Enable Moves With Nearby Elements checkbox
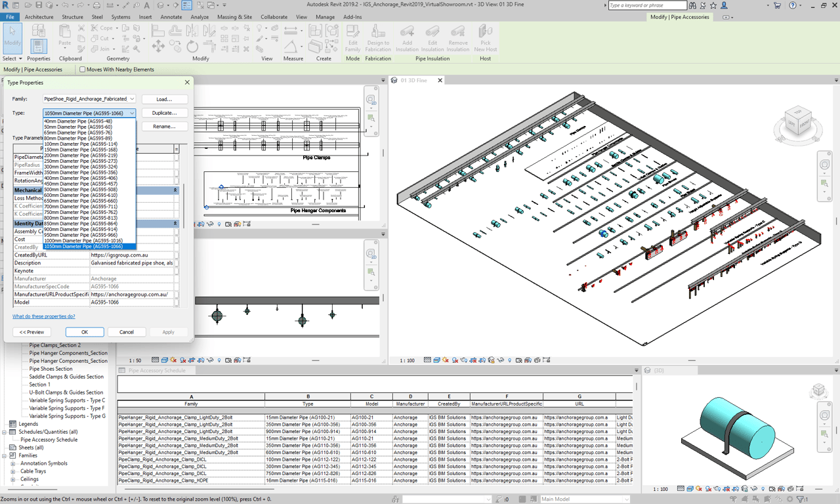The width and height of the screenshot is (840, 504). pyautogui.click(x=83, y=70)
